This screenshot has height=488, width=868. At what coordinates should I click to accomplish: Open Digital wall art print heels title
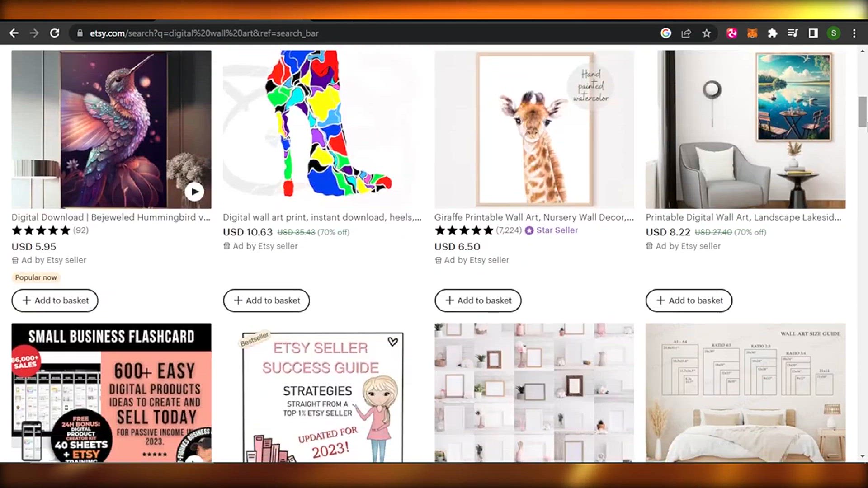322,217
